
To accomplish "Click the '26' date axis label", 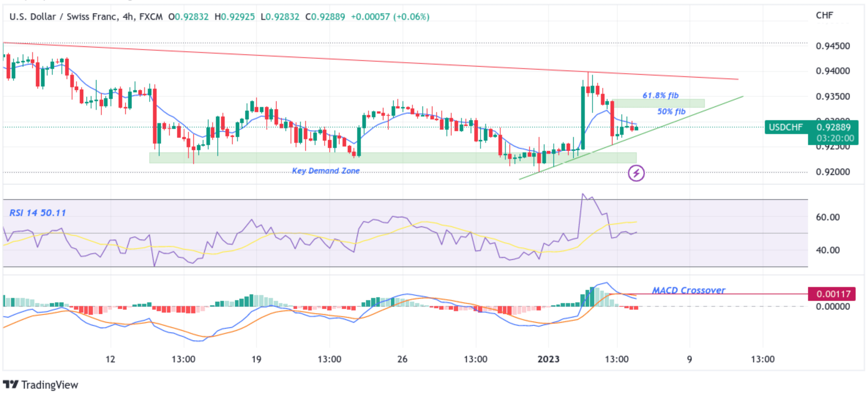I will click(x=402, y=359).
